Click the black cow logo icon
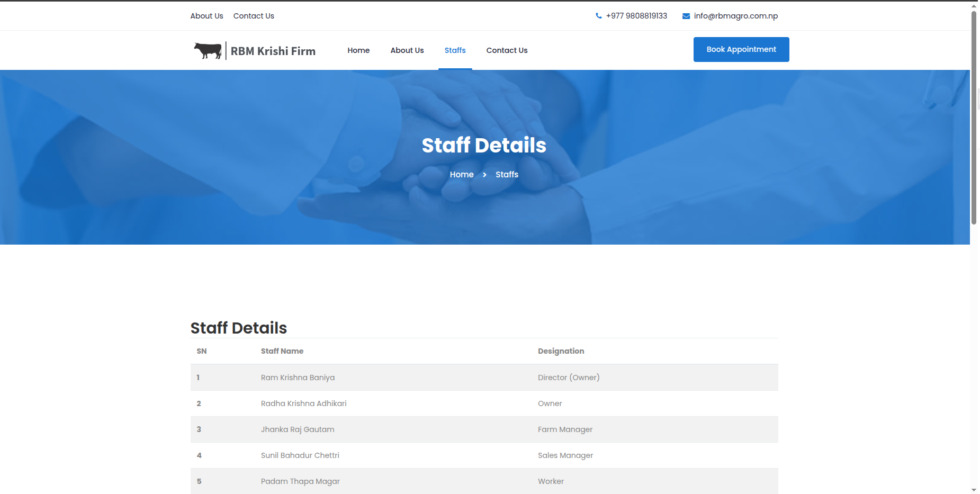This screenshot has width=980, height=494. (x=208, y=50)
